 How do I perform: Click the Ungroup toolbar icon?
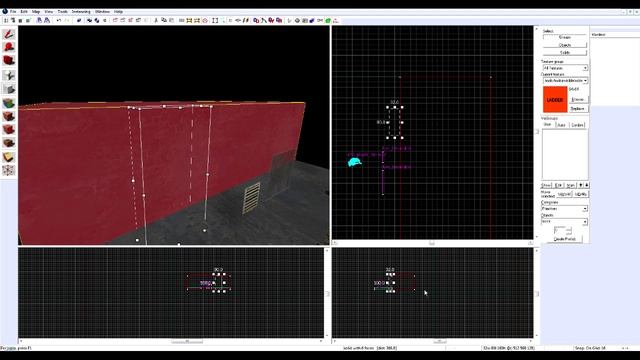[97, 20]
